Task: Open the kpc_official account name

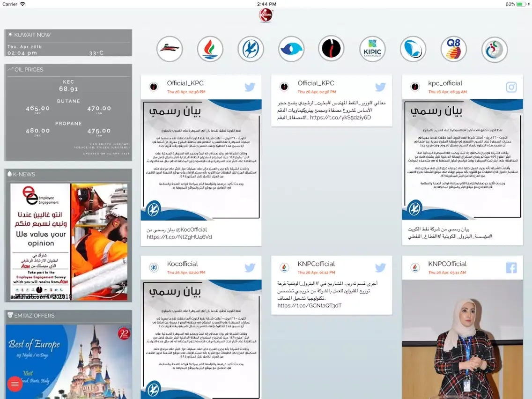Action: (x=445, y=83)
